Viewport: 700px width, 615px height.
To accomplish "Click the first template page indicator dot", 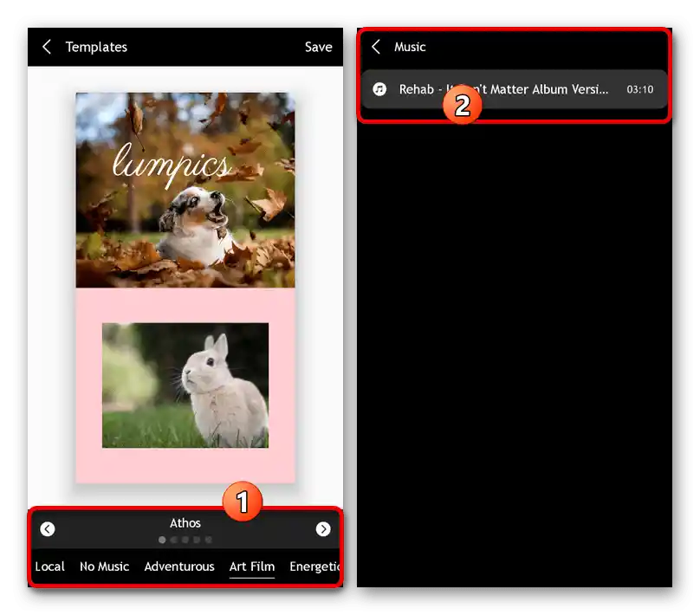I will tap(162, 540).
